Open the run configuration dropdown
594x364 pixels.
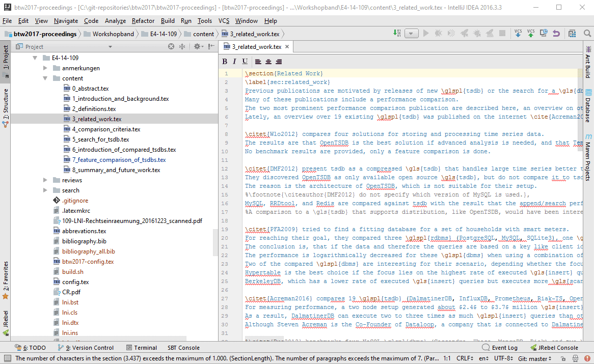[411, 34]
